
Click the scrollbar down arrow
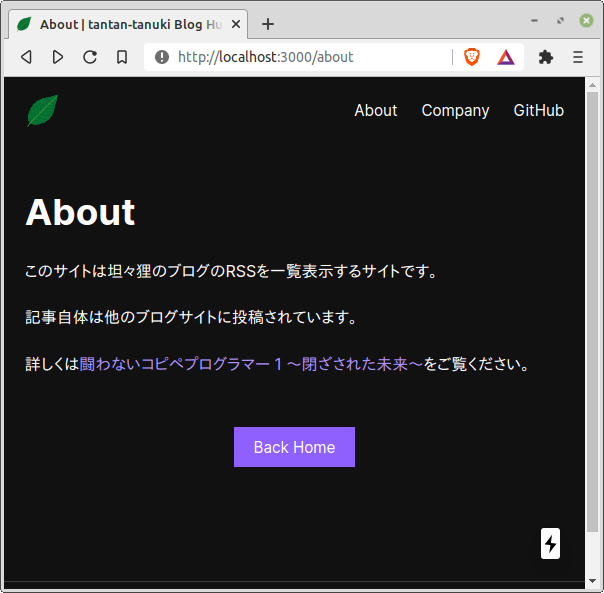(592, 581)
